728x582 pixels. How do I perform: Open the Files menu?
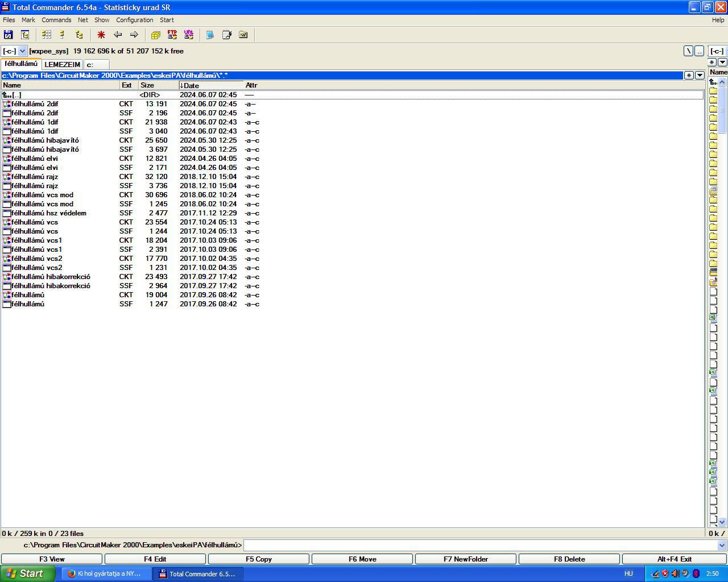pos(9,20)
